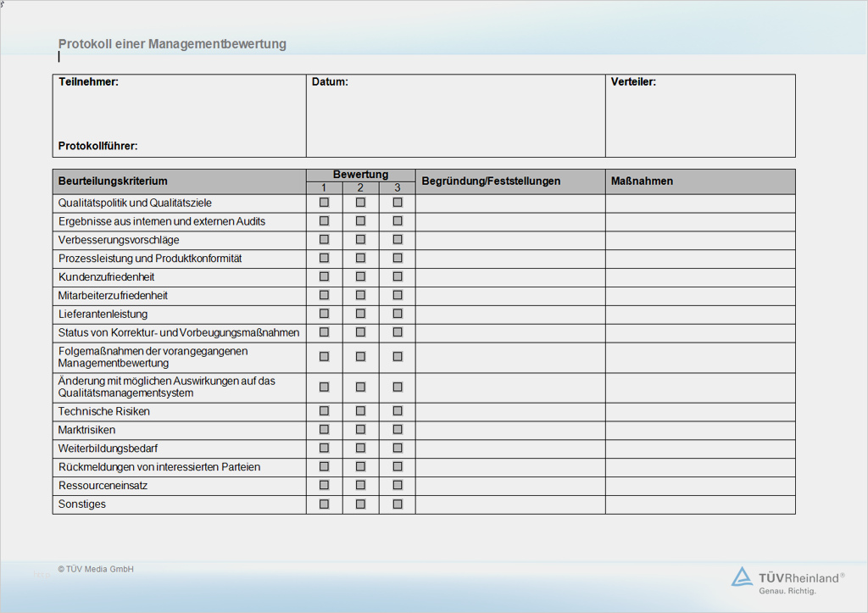This screenshot has height=613, width=868.
Task: Check rating 3 for Kundenzufriedenheit
Action: pyautogui.click(x=398, y=276)
